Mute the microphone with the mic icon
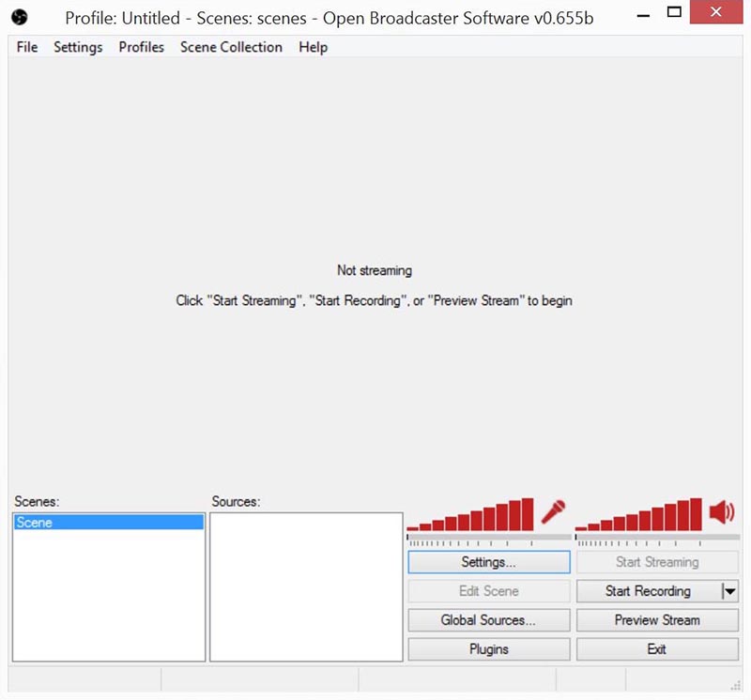 tap(553, 511)
